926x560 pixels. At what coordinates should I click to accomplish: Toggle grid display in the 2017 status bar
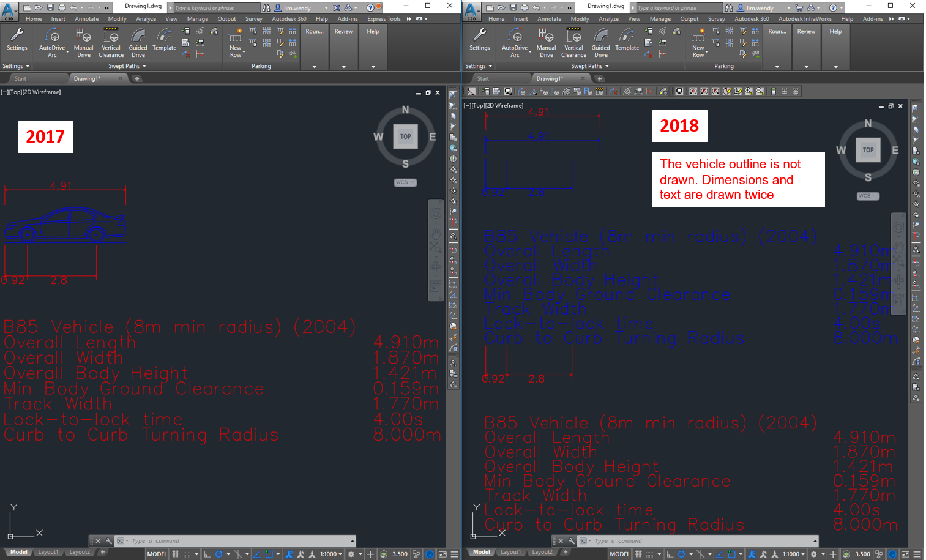[176, 554]
